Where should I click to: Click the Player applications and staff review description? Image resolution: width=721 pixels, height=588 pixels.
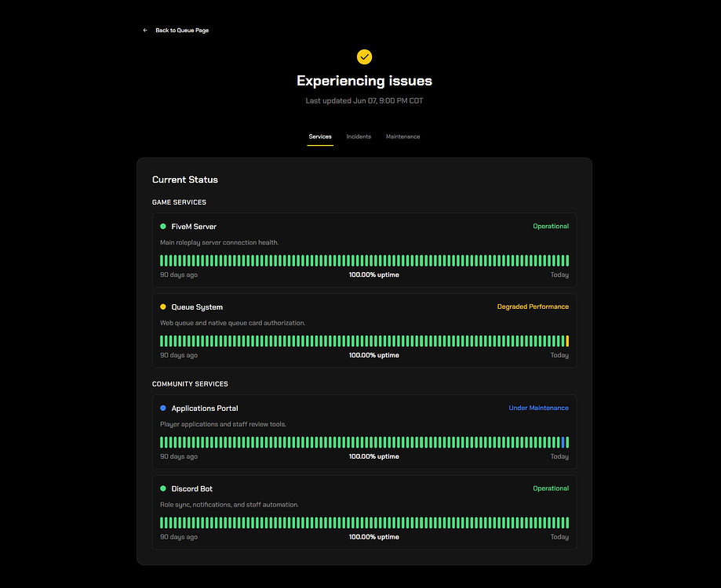223,424
